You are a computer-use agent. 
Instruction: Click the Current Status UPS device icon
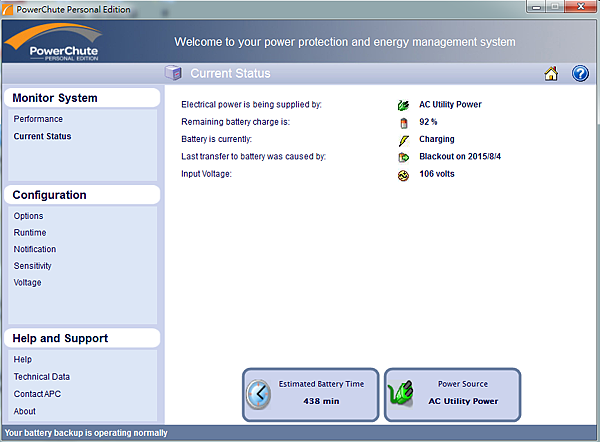click(x=173, y=72)
